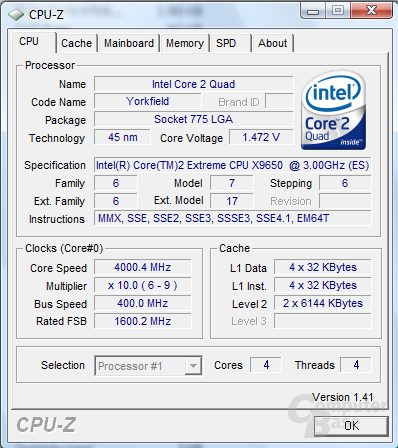398x448 pixels.
Task: Go to the About tab
Action: [273, 43]
